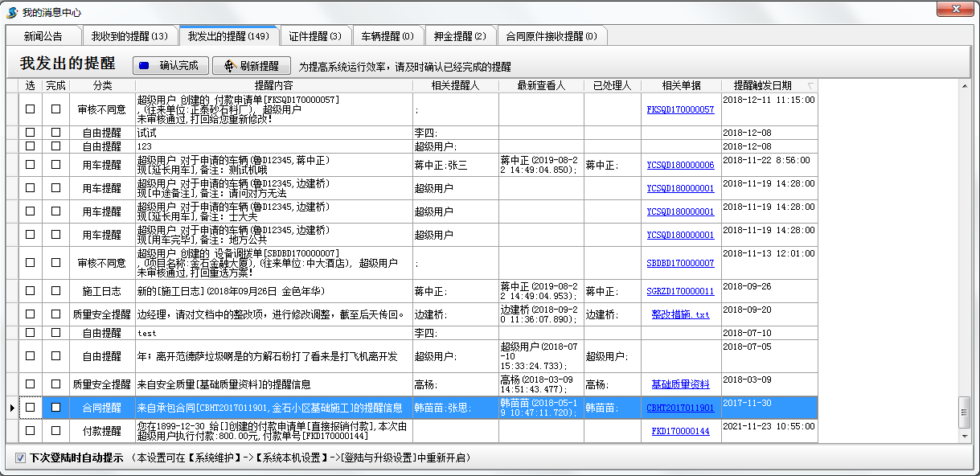Click the application logo in the title bar
This screenshot has width=980, height=476.
(10, 9)
